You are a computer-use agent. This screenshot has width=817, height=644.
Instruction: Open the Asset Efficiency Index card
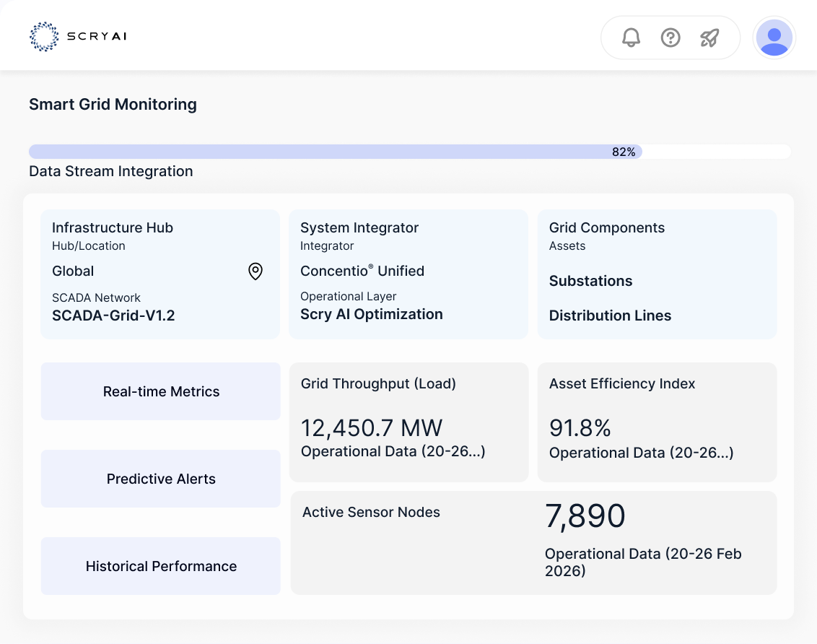point(657,422)
